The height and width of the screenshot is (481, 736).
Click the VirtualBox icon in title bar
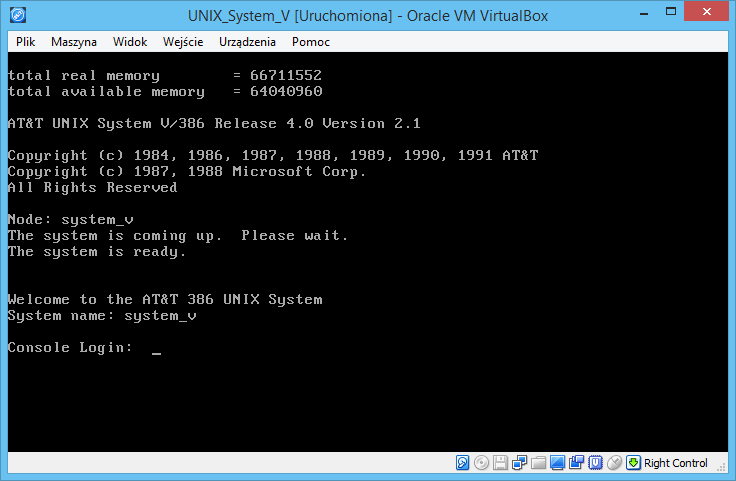point(18,15)
